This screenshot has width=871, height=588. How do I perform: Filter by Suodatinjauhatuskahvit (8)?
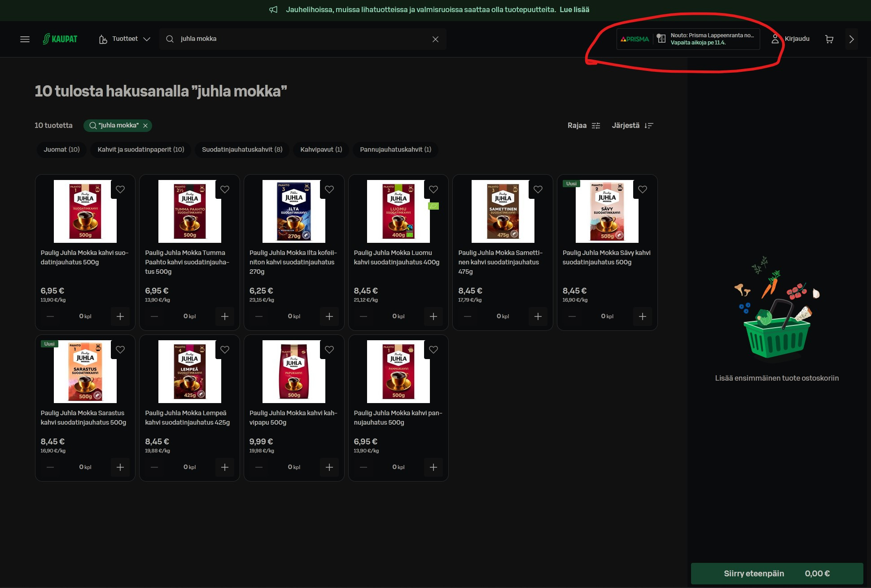point(242,149)
